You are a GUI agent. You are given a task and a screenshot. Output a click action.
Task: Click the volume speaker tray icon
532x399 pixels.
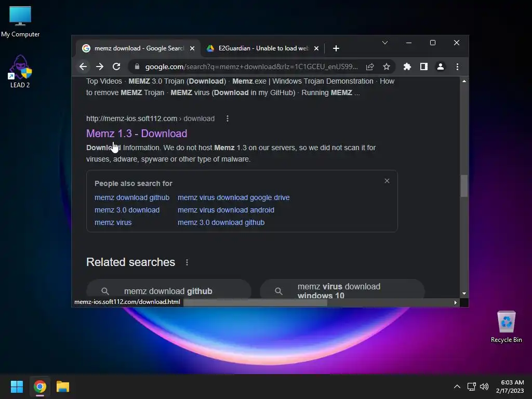click(x=484, y=387)
